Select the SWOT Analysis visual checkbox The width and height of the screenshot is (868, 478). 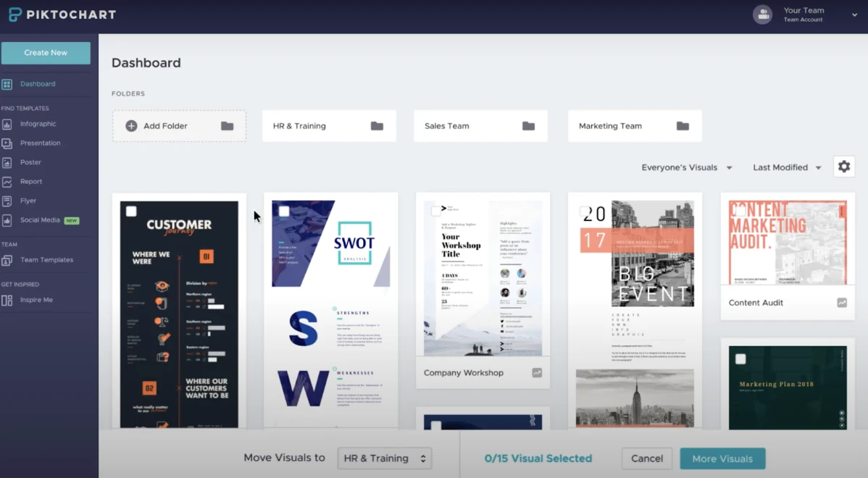click(284, 211)
